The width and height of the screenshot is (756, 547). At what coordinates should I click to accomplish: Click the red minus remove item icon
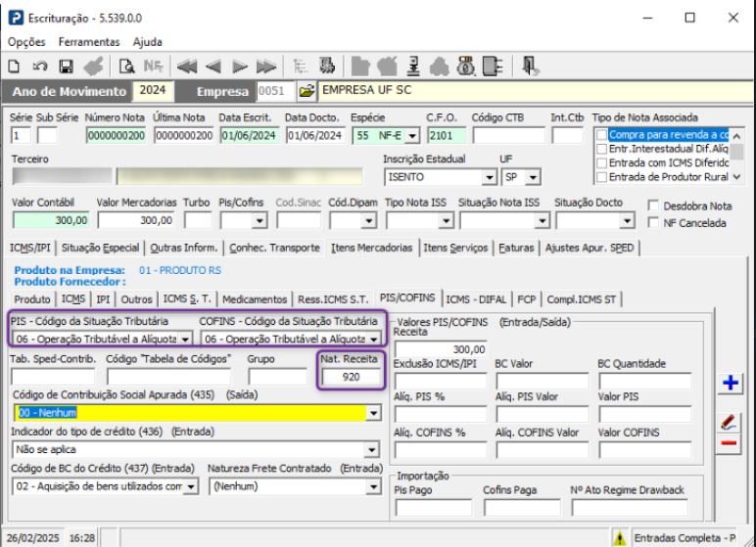point(729,443)
